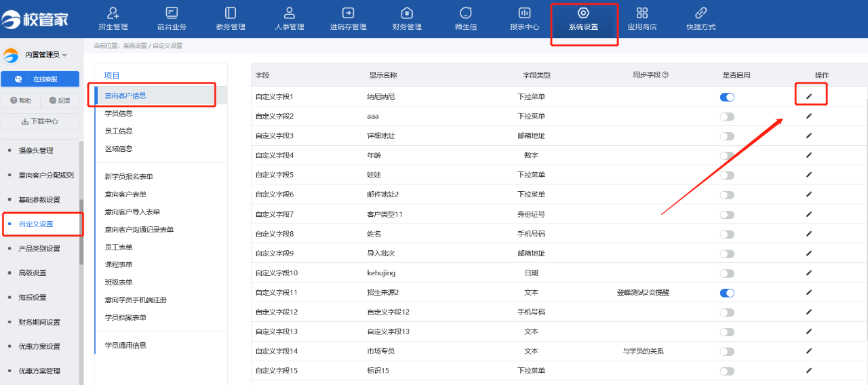Open 报表中心 chart icon

pos(524,13)
